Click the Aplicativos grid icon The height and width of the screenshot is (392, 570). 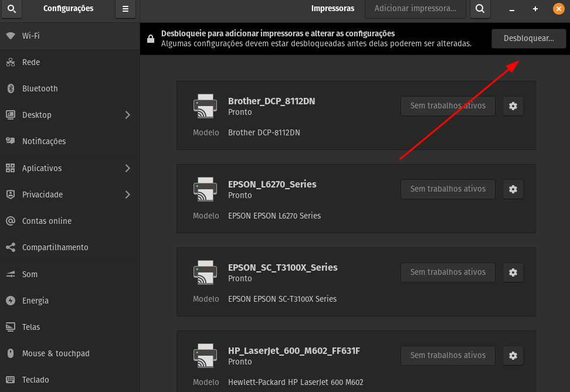(11, 168)
